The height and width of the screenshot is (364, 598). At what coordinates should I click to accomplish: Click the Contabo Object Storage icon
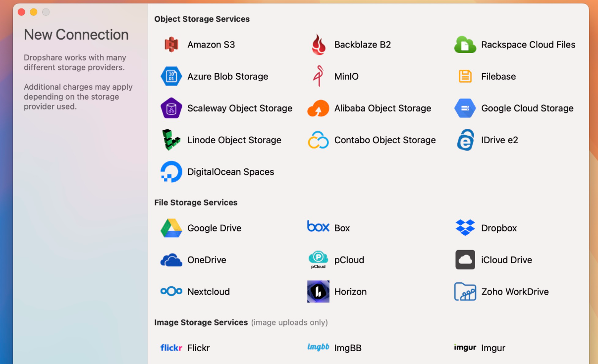click(x=319, y=140)
